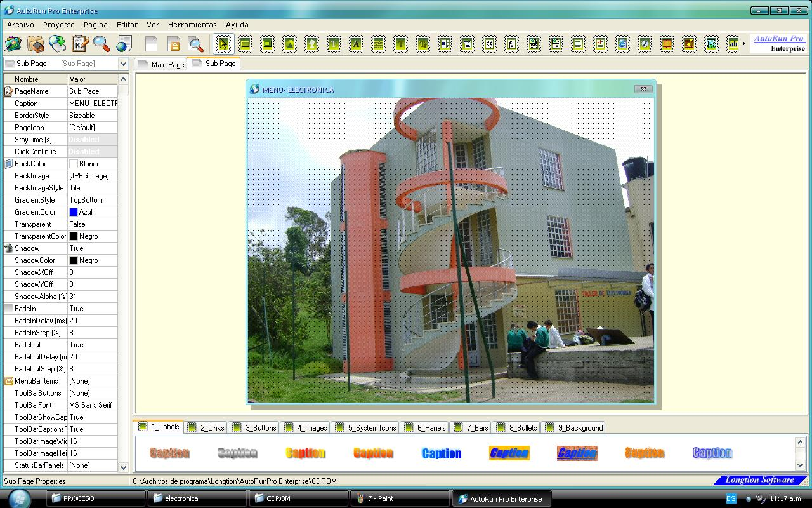Show more object tools via toolbar arrow
The image size is (812, 508).
745,44
